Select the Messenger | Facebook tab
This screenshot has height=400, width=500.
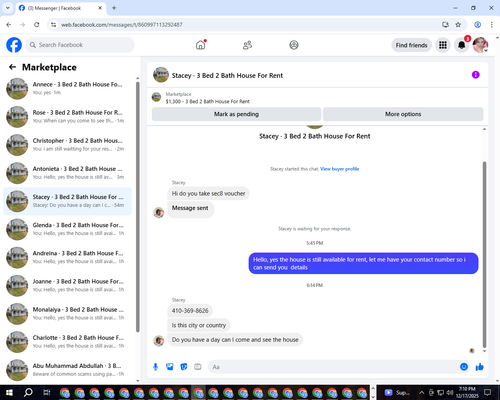(x=61, y=8)
